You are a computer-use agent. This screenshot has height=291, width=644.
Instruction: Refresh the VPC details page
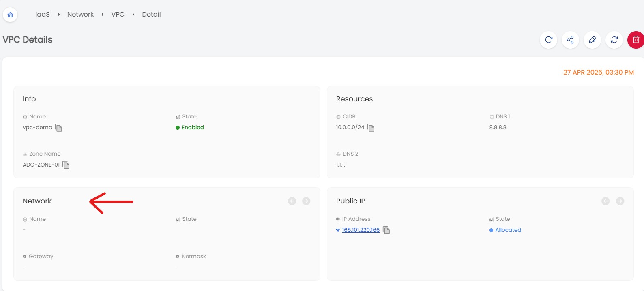click(549, 40)
